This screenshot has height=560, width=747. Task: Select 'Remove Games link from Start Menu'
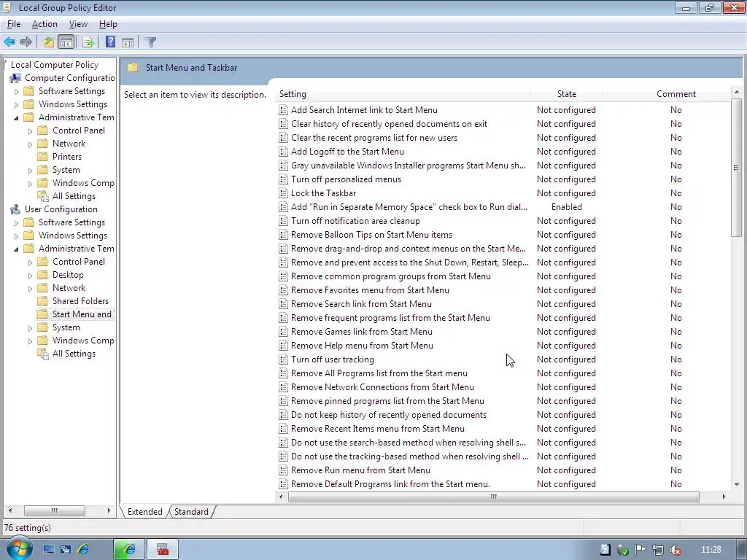362,332
